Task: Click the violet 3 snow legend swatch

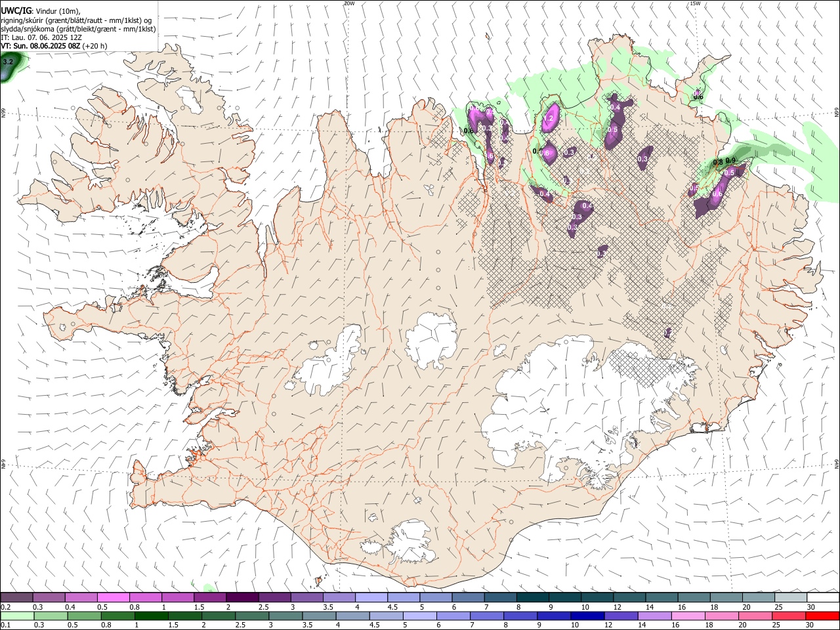Action: click(x=306, y=597)
